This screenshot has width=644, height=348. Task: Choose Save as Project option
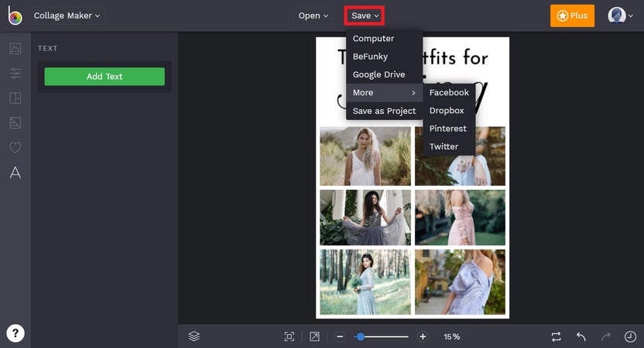click(385, 111)
